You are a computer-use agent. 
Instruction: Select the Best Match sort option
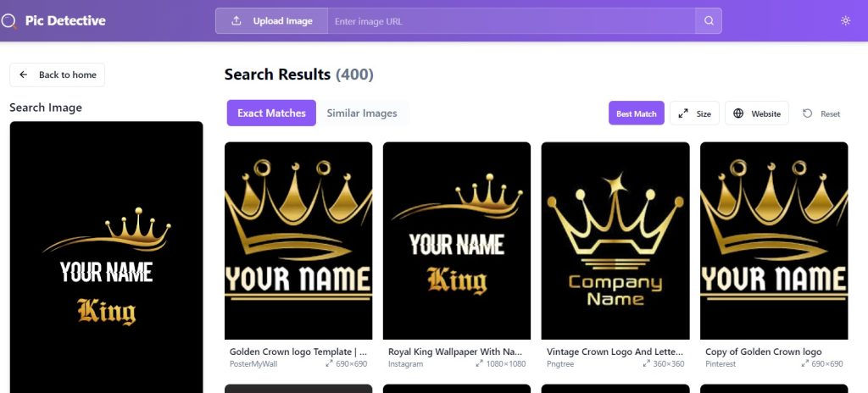click(x=636, y=113)
